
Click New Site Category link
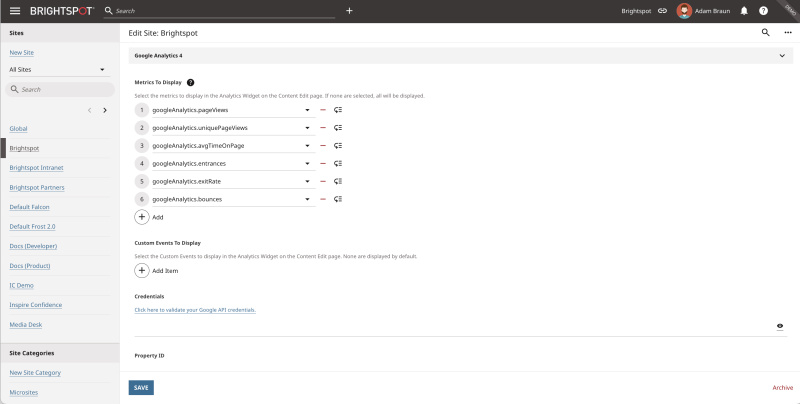(35, 373)
